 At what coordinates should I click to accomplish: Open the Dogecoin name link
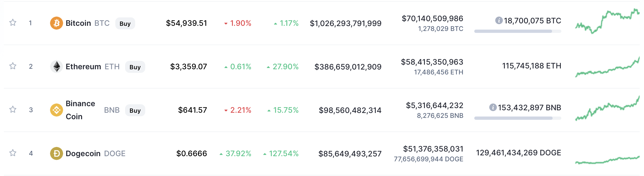click(83, 153)
